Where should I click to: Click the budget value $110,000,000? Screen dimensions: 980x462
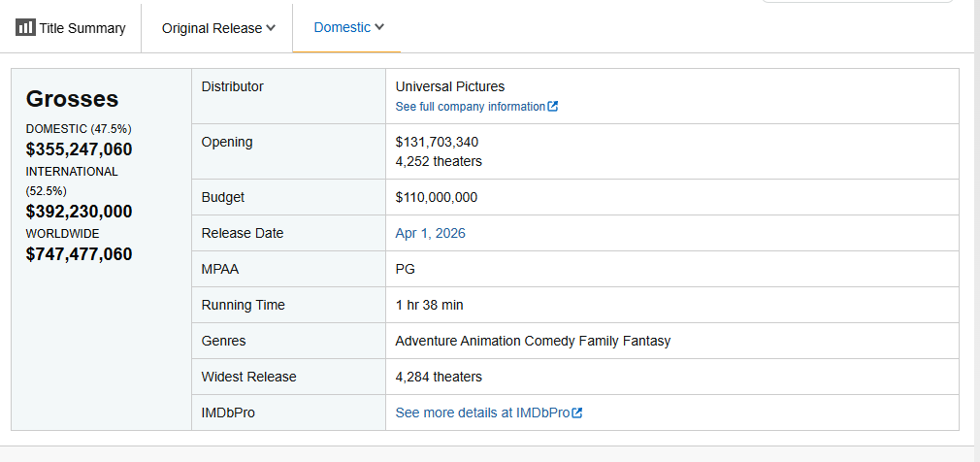[436, 197]
